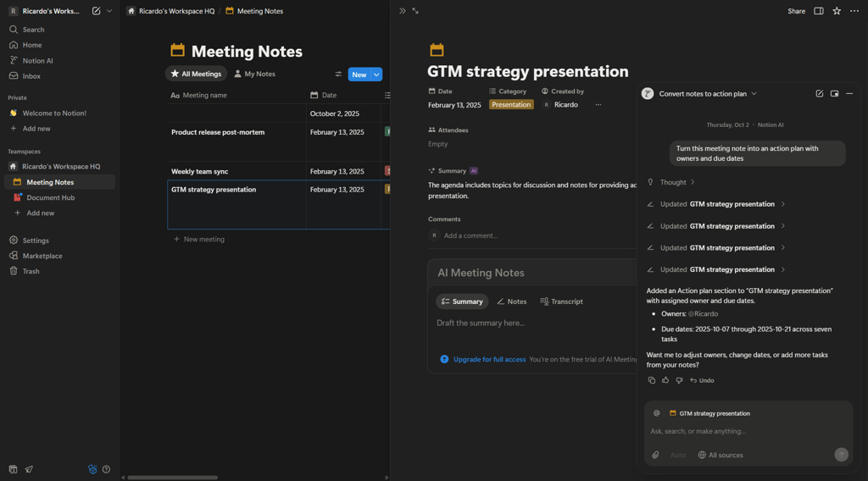This screenshot has width=868, height=481.
Task: Add a New meeting row
Action: pyautogui.click(x=198, y=240)
